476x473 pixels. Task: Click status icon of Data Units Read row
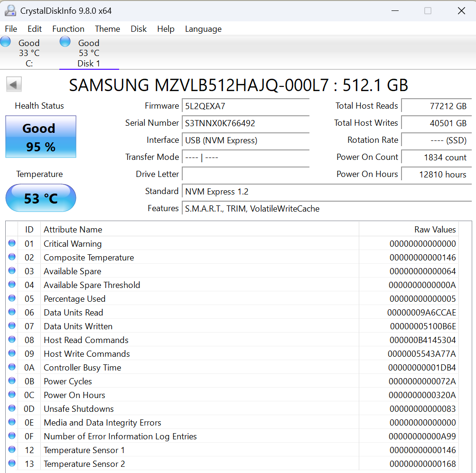[12, 312]
